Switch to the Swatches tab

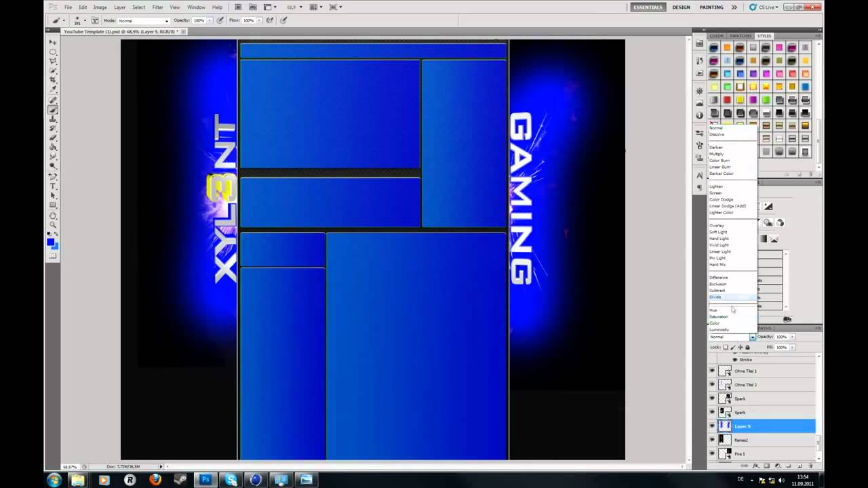741,36
